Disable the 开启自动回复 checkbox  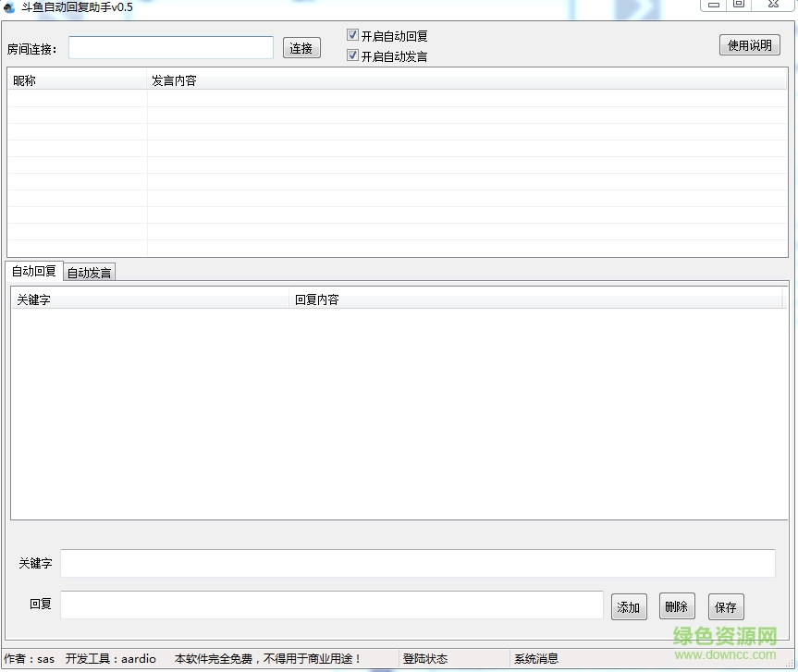(352, 35)
